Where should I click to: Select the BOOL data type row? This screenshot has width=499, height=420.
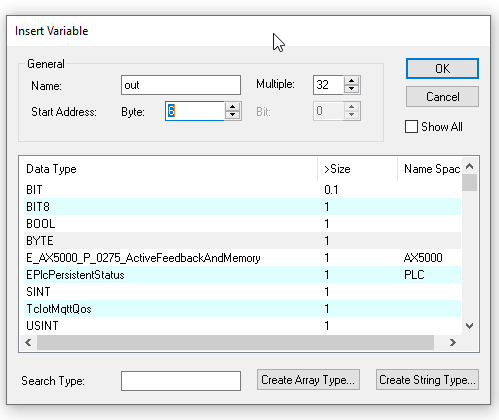click(x=242, y=224)
